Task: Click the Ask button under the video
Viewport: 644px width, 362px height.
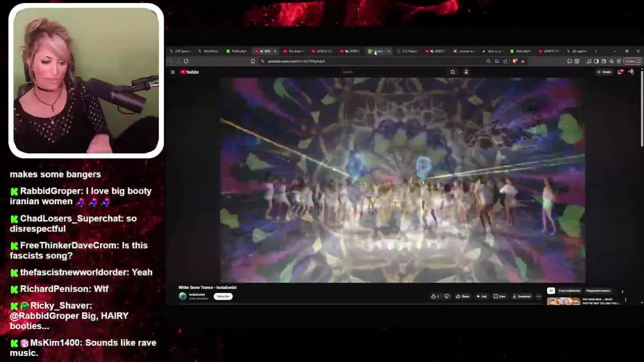Action: pyautogui.click(x=482, y=296)
